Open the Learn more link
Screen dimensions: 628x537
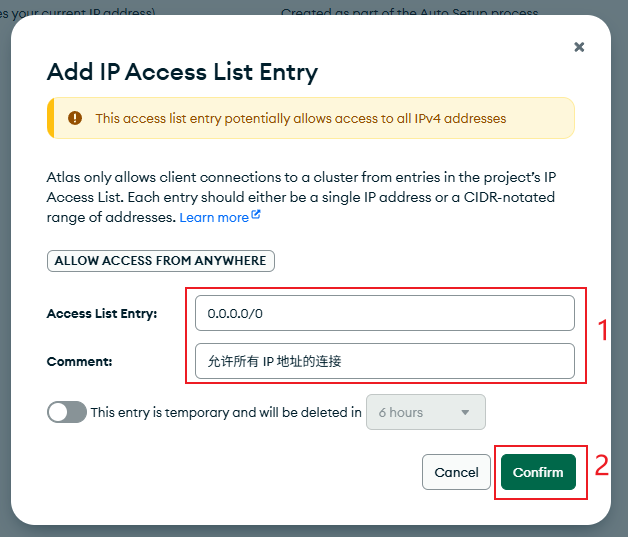pos(214,217)
